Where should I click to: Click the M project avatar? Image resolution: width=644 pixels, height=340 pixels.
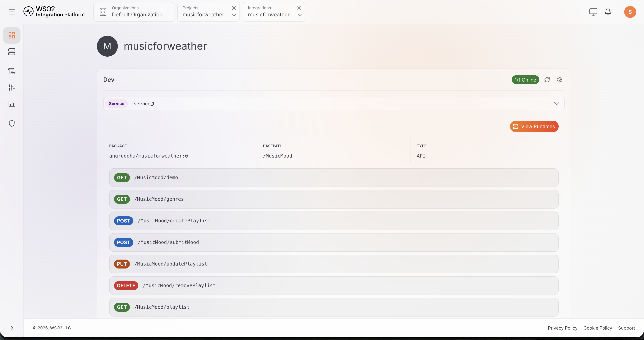point(107,46)
